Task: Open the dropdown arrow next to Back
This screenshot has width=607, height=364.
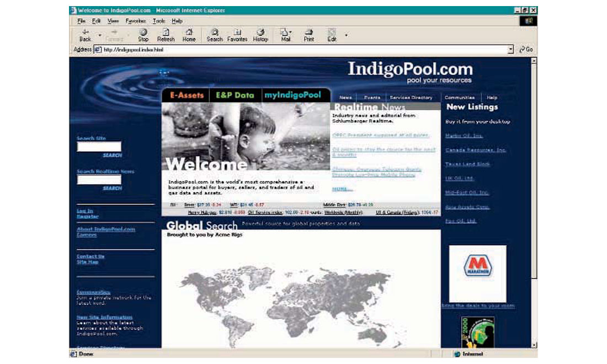Action: [x=99, y=36]
